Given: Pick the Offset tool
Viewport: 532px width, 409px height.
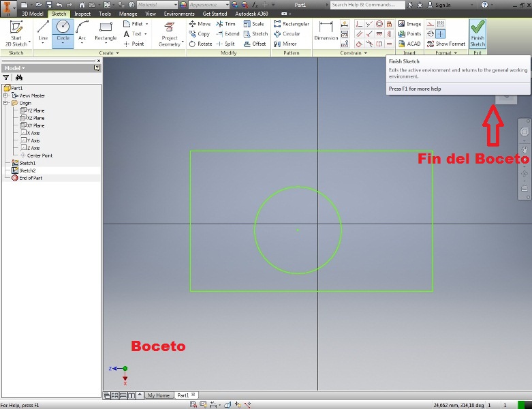Looking at the screenshot, I should (255, 44).
